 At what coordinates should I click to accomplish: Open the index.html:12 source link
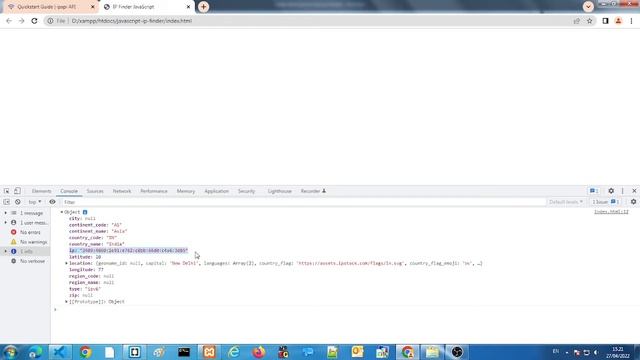[611, 212]
